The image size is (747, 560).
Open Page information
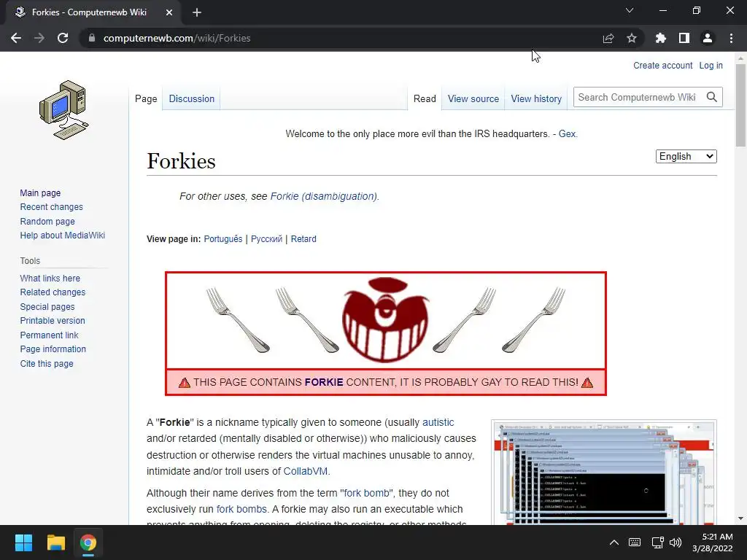(x=53, y=349)
